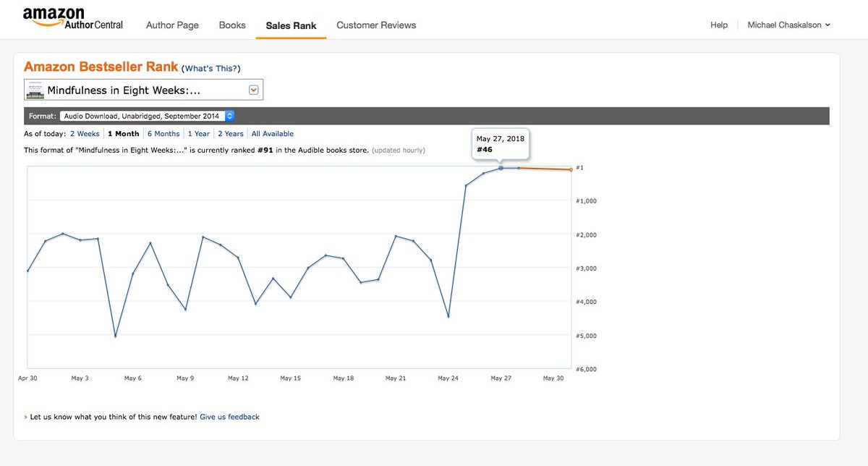Open the book selector dropdown arrow

pos(253,90)
